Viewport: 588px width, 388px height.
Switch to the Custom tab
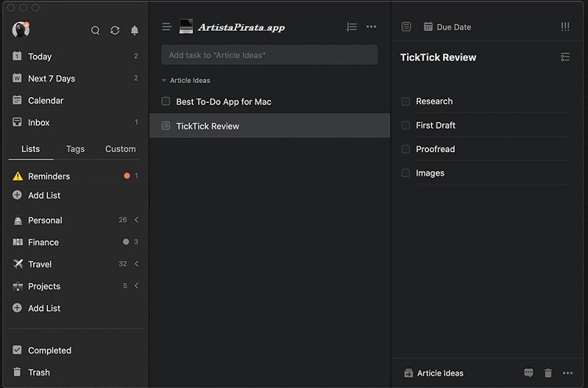[120, 149]
